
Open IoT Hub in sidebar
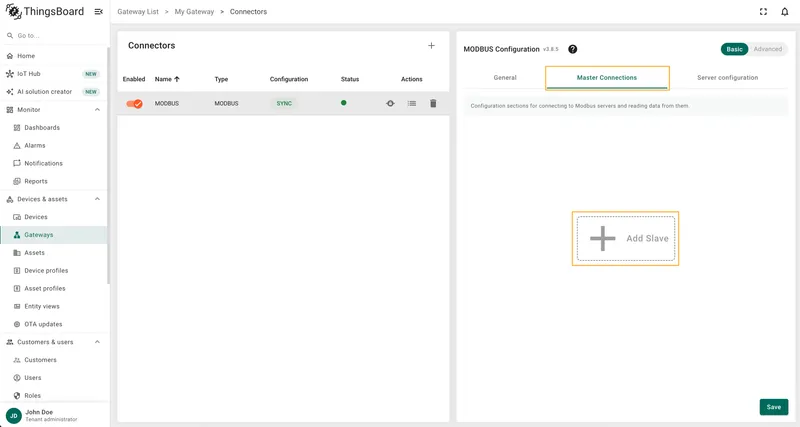click(x=54, y=74)
